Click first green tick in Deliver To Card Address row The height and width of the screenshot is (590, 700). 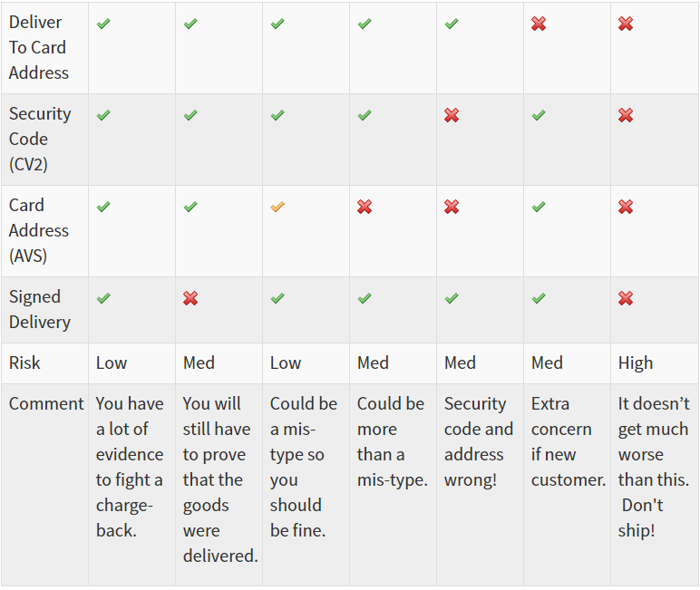pos(103,24)
